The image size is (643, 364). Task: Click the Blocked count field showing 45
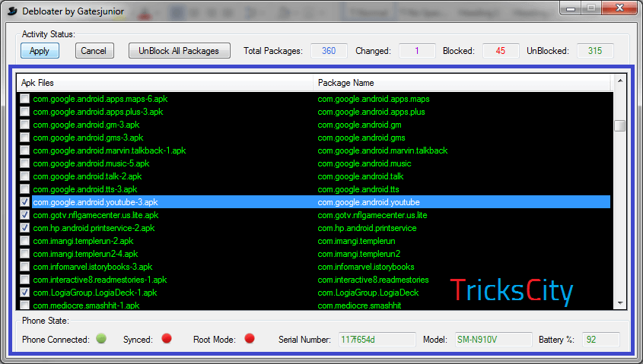501,51
